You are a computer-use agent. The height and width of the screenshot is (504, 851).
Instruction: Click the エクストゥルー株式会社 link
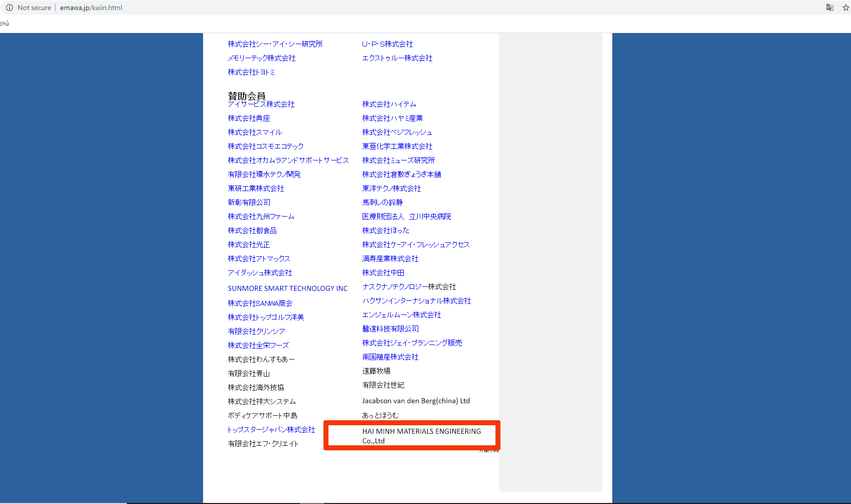click(397, 58)
